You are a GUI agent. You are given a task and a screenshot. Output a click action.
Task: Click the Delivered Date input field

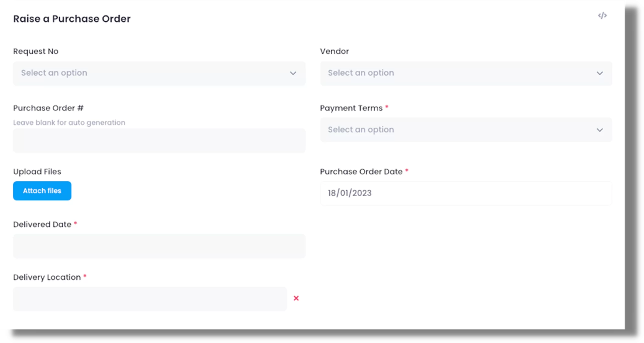click(x=159, y=246)
